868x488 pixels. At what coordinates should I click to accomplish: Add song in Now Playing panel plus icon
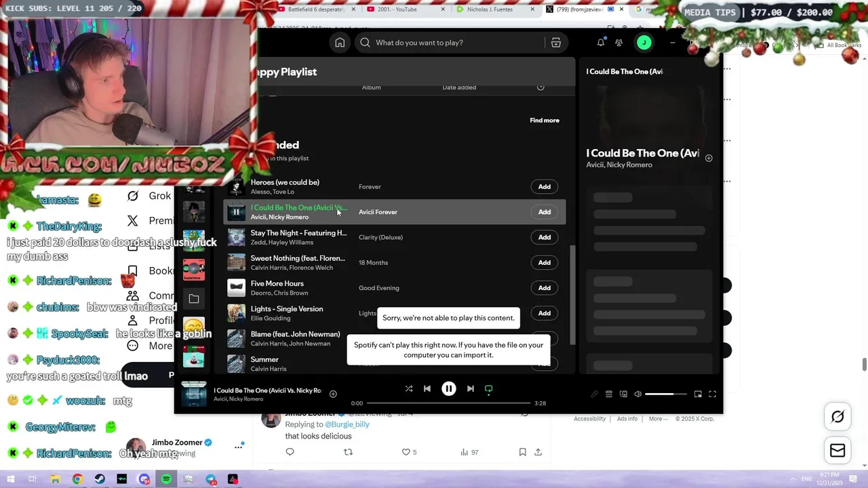(709, 158)
